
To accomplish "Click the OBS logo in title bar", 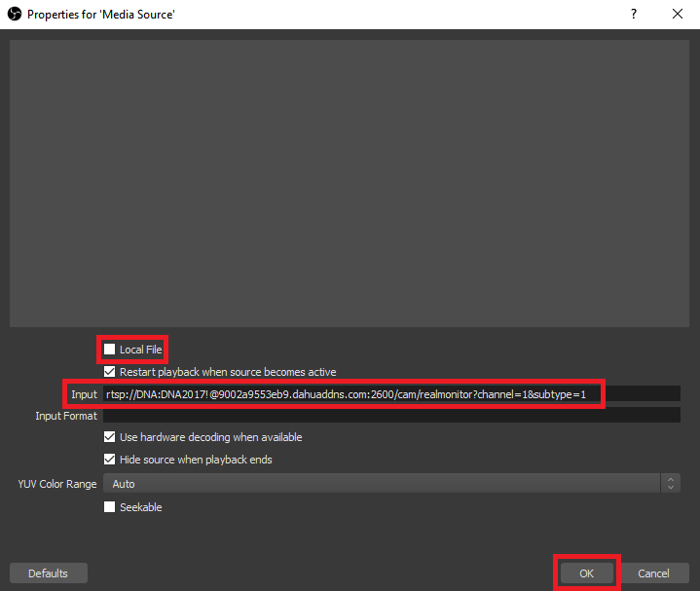I will 15,14.
